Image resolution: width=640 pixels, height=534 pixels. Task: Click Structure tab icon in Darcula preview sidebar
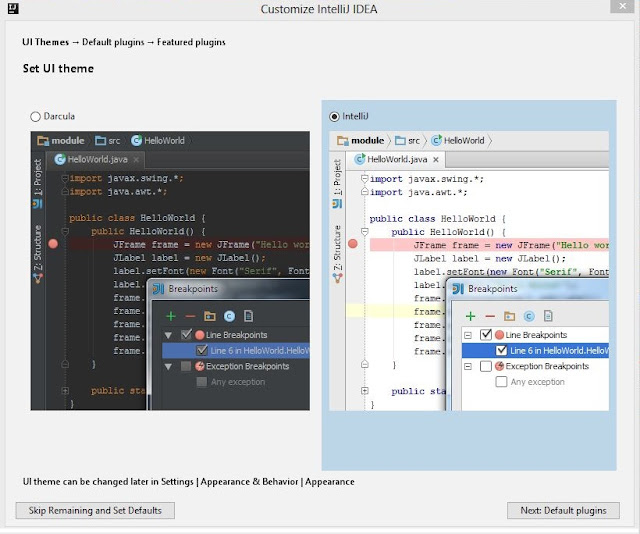(x=38, y=278)
